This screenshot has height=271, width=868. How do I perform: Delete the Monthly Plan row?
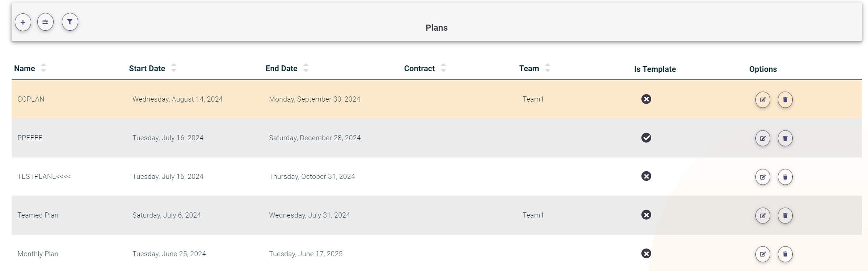(785, 254)
